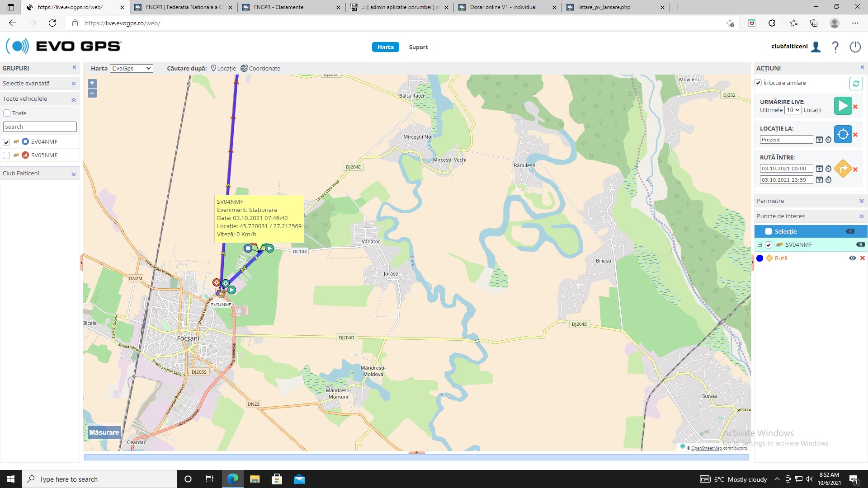Switch to the Harta tab

[385, 47]
